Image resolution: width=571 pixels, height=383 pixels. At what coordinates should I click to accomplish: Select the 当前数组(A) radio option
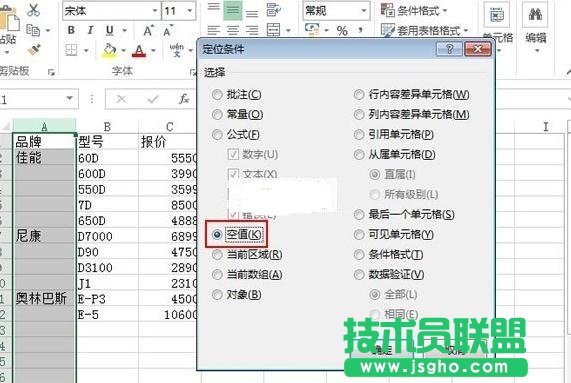coord(247,275)
